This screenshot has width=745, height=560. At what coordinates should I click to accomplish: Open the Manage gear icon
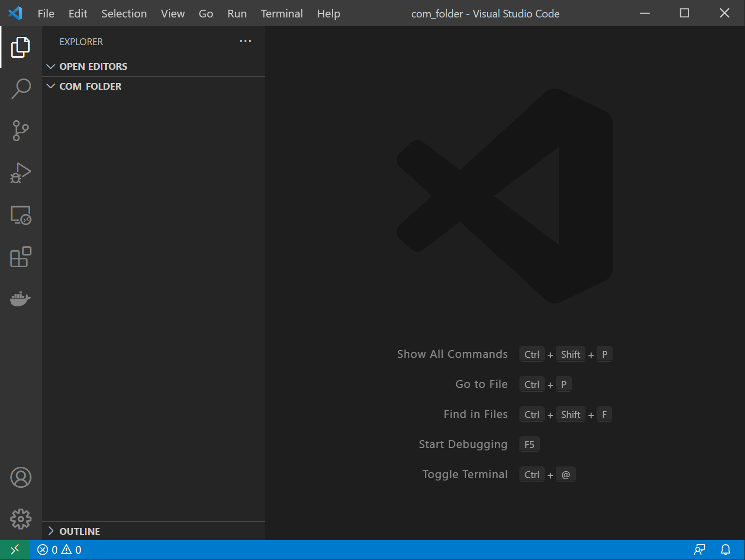click(x=20, y=519)
